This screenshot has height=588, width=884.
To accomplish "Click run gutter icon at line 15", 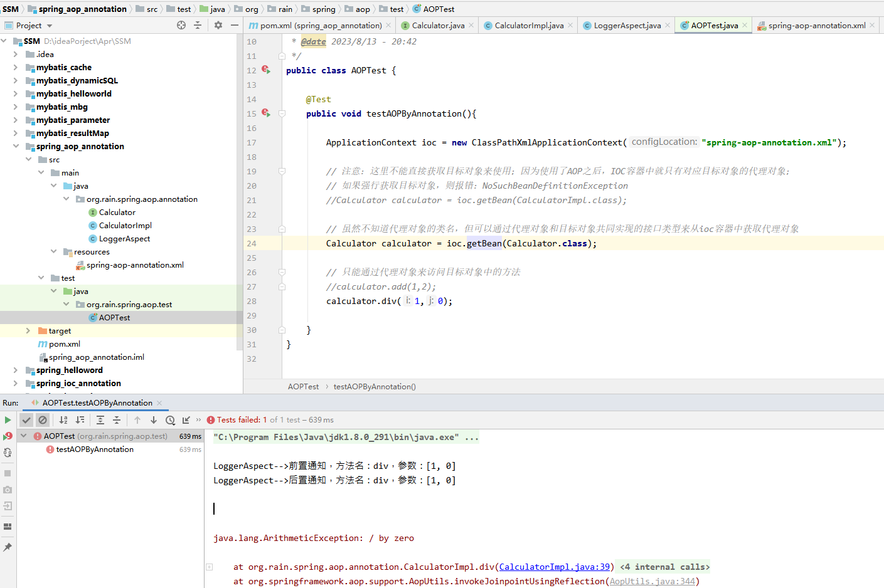I will click(266, 113).
